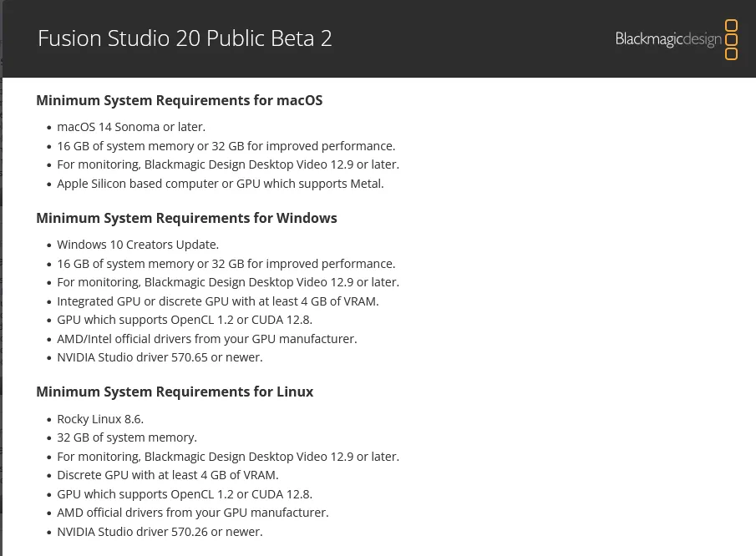The height and width of the screenshot is (556, 756).
Task: Click the Desktop Video 12.9 line under macOS
Action: [x=228, y=164]
